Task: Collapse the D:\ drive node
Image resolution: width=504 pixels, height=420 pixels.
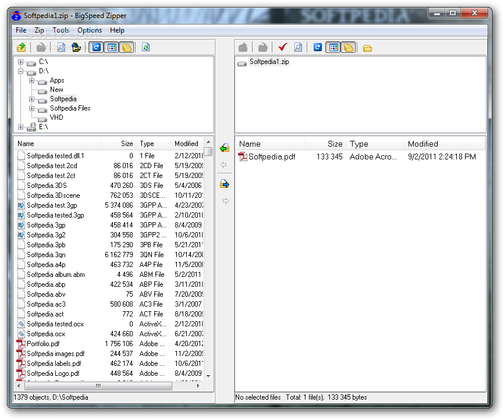Action: tap(20, 71)
